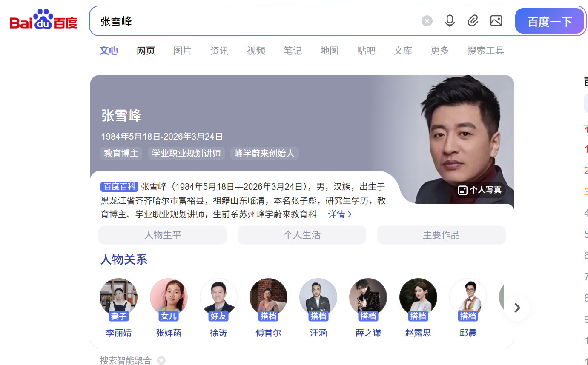Select the 人物生平 section button

[163, 235]
